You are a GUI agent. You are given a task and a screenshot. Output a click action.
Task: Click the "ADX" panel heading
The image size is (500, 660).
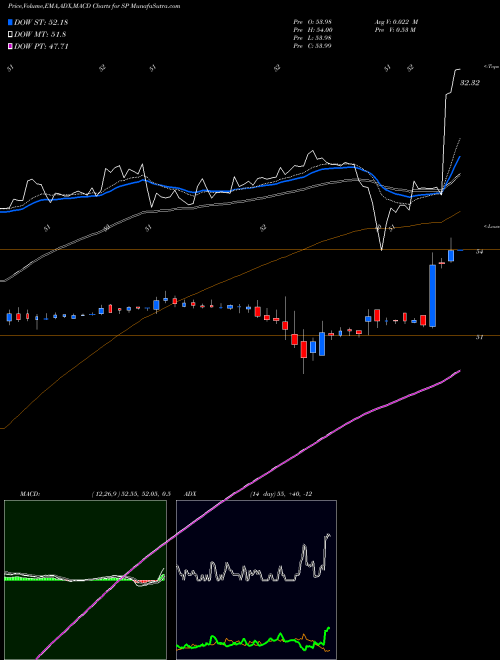191,494
